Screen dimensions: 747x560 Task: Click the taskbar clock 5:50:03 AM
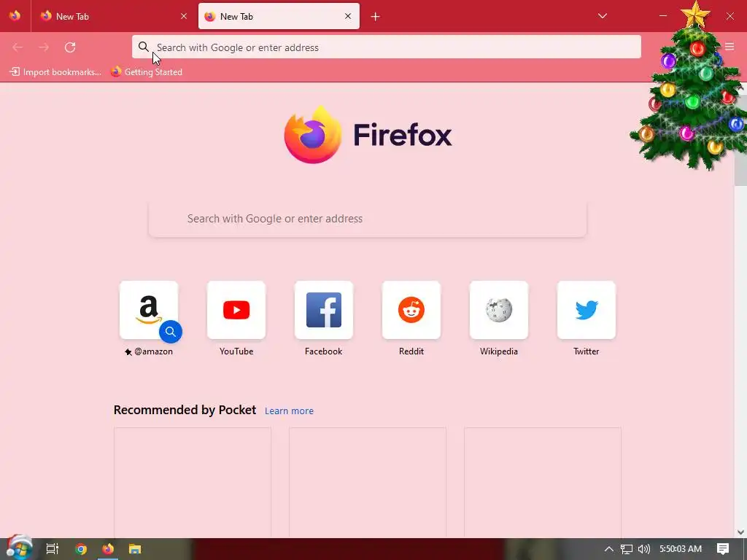(681, 549)
